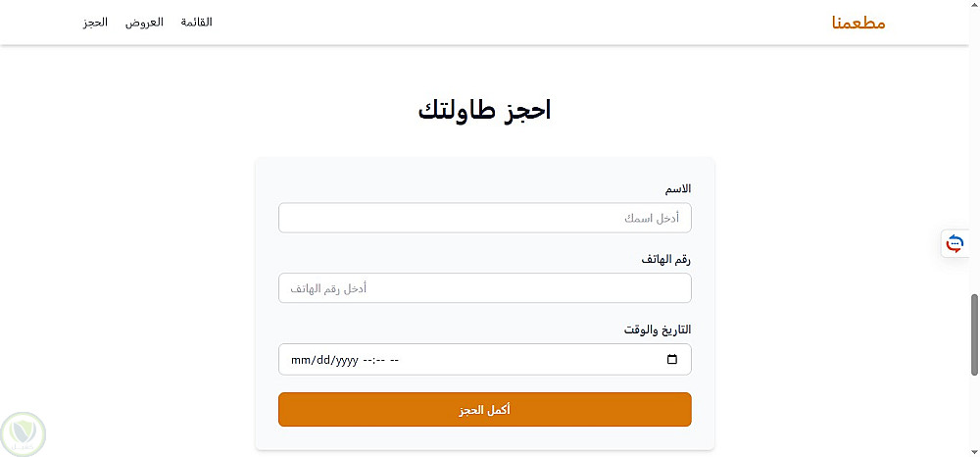Click the green shield badge icon
The height and width of the screenshot is (457, 980).
click(24, 432)
